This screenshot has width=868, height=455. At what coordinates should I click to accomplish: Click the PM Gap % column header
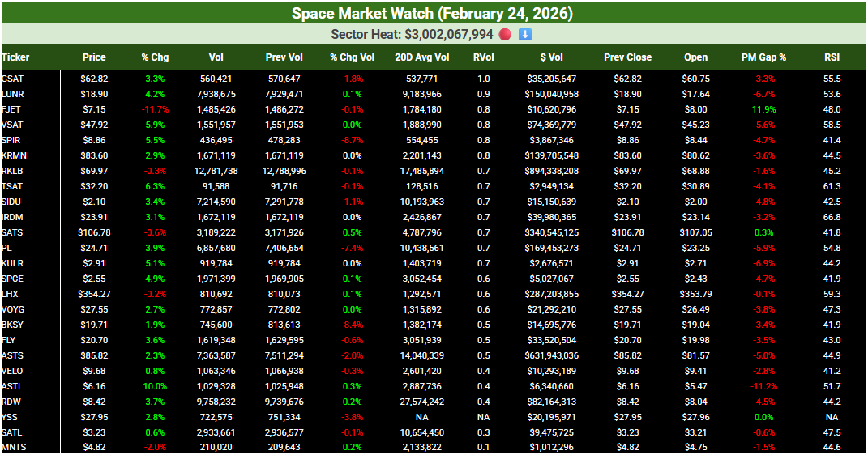click(x=763, y=57)
